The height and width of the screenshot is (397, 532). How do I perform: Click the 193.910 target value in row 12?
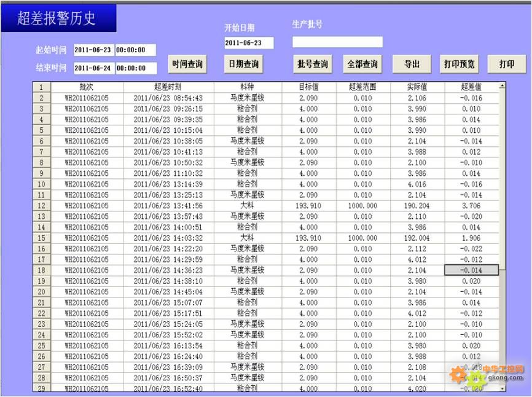308,206
